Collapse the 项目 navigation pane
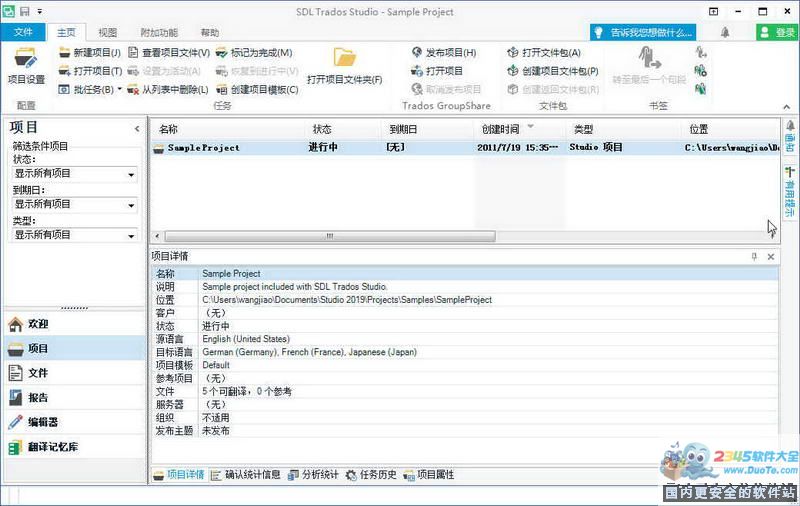The image size is (800, 506). click(x=137, y=129)
